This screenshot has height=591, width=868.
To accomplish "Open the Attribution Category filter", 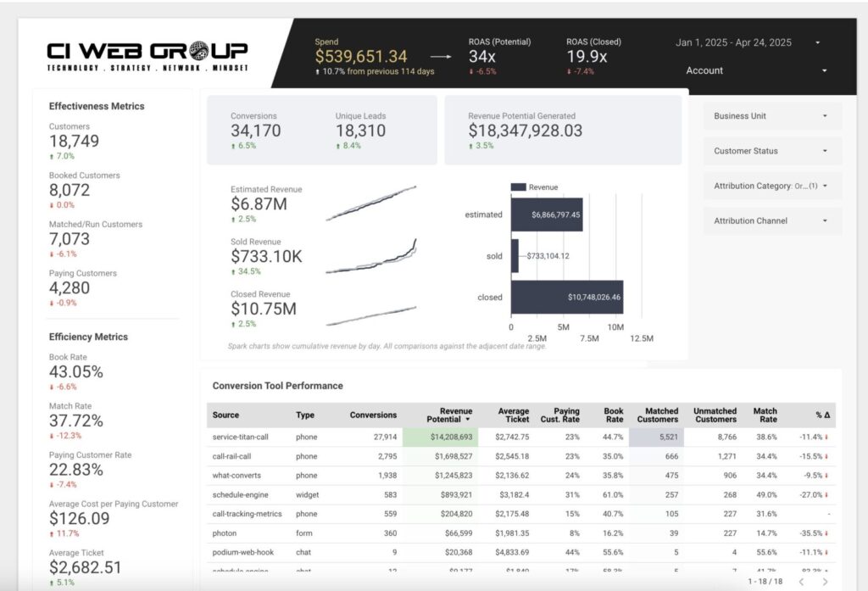I will click(x=771, y=186).
